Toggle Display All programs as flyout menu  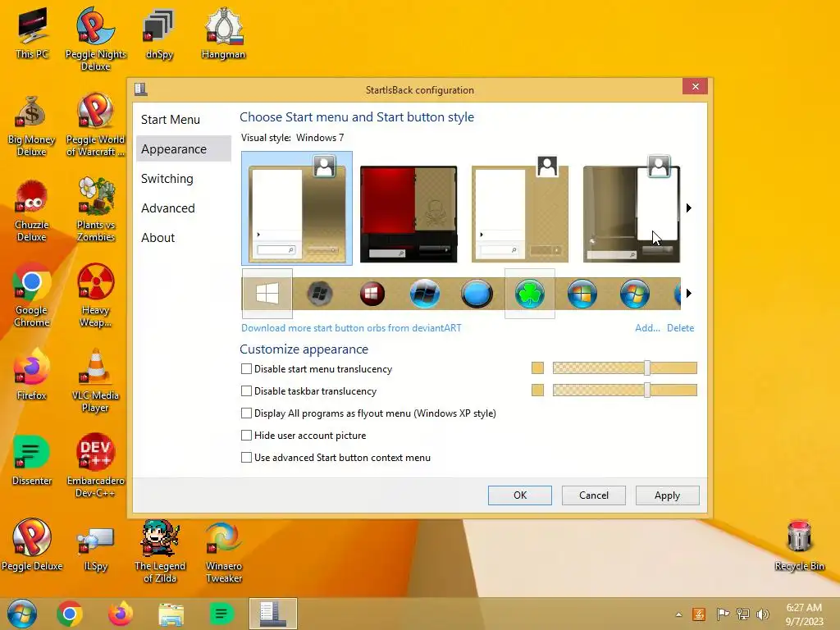246,413
